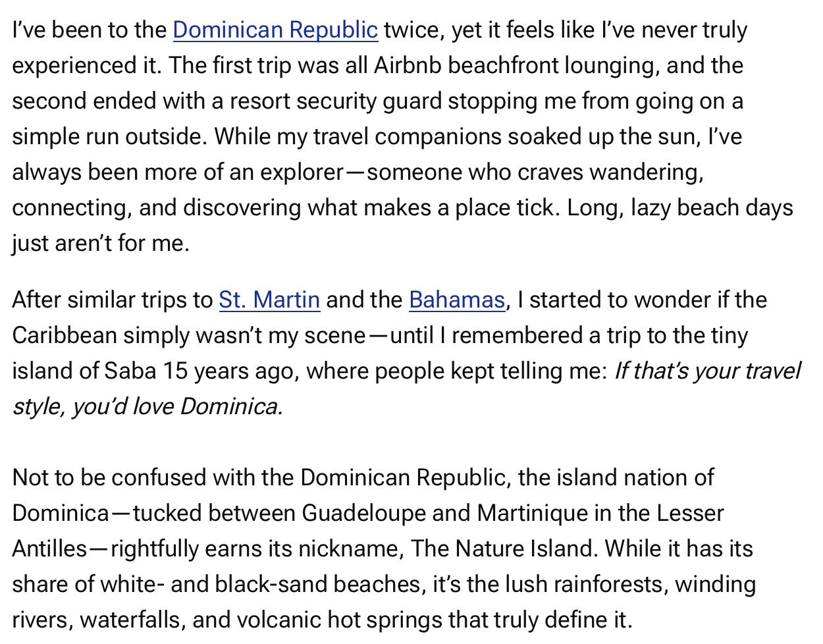823x644 pixels.
Task: Follow the St. Martin link
Action: [x=269, y=300]
